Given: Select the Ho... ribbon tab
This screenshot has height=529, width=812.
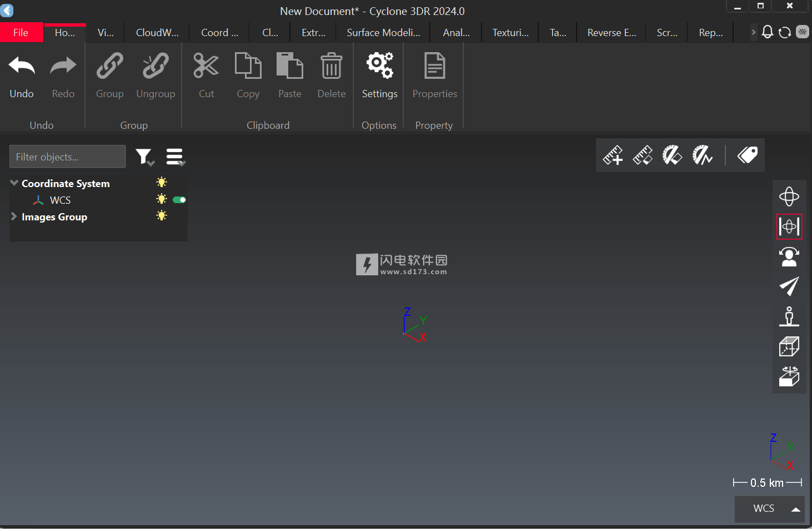Looking at the screenshot, I should tap(65, 33).
